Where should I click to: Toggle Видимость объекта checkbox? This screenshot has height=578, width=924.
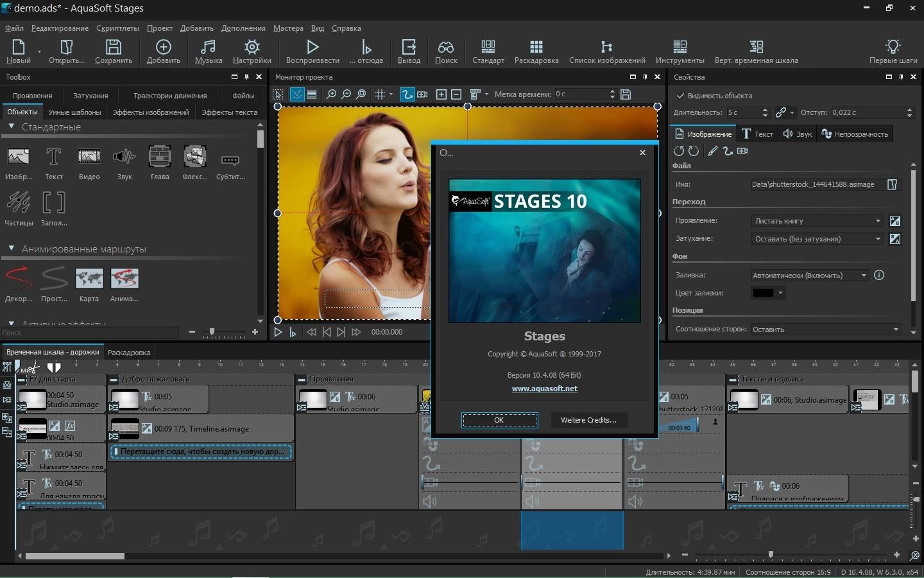(681, 96)
